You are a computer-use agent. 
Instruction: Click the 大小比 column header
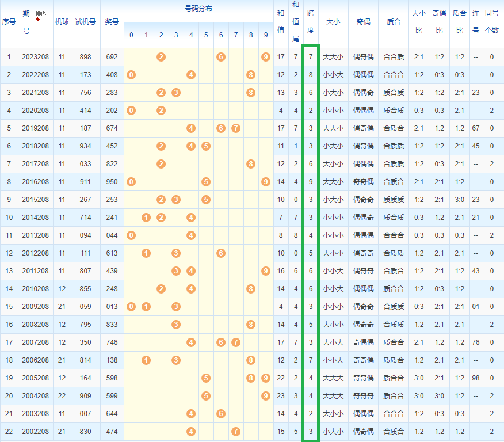click(418, 22)
